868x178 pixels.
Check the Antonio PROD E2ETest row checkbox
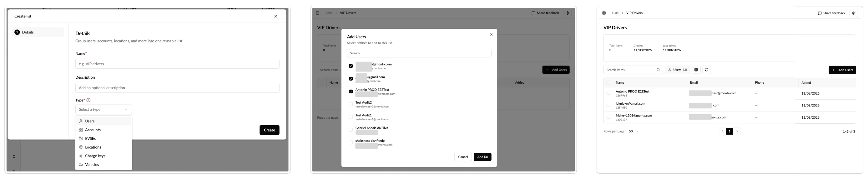coord(608,93)
